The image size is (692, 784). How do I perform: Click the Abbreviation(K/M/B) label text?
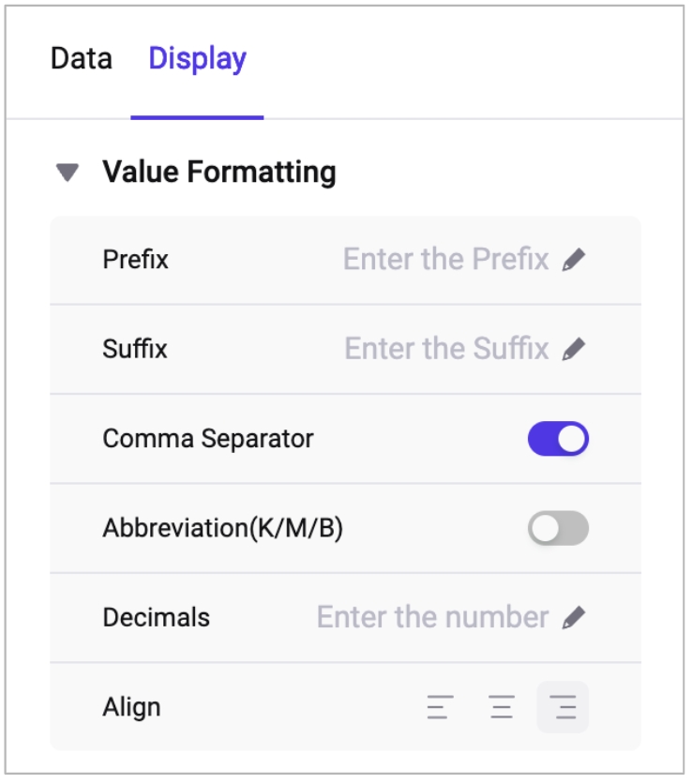pyautogui.click(x=222, y=528)
